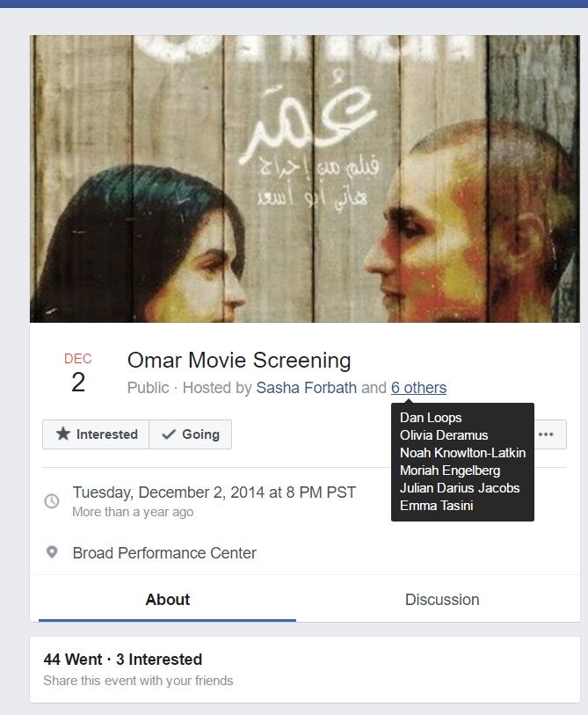Open the Omar Movie Screening event title
This screenshot has width=588, height=715.
click(x=240, y=360)
